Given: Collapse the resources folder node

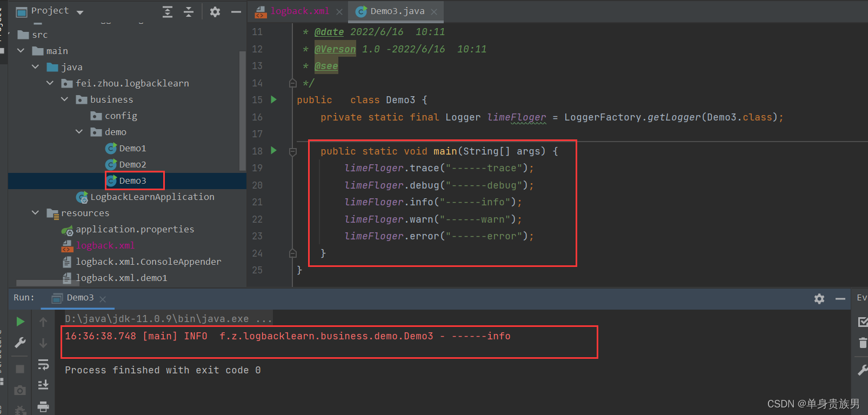Looking at the screenshot, I should (36, 213).
